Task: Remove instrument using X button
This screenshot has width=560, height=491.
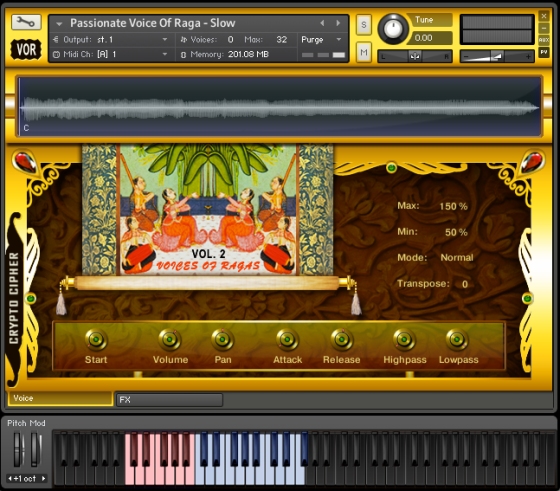Action: (544, 16)
